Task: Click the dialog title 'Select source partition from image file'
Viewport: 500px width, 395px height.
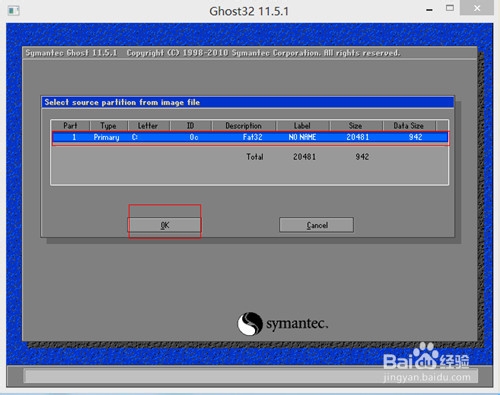Action: [122, 102]
